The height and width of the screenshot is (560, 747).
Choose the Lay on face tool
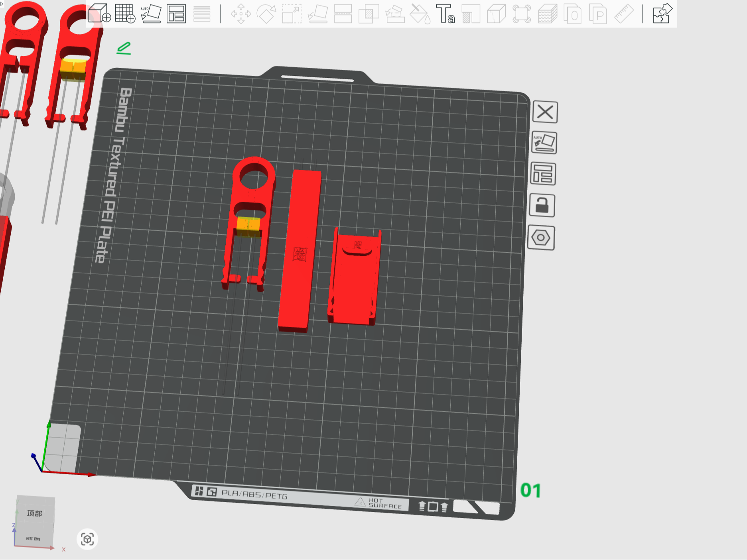(318, 14)
